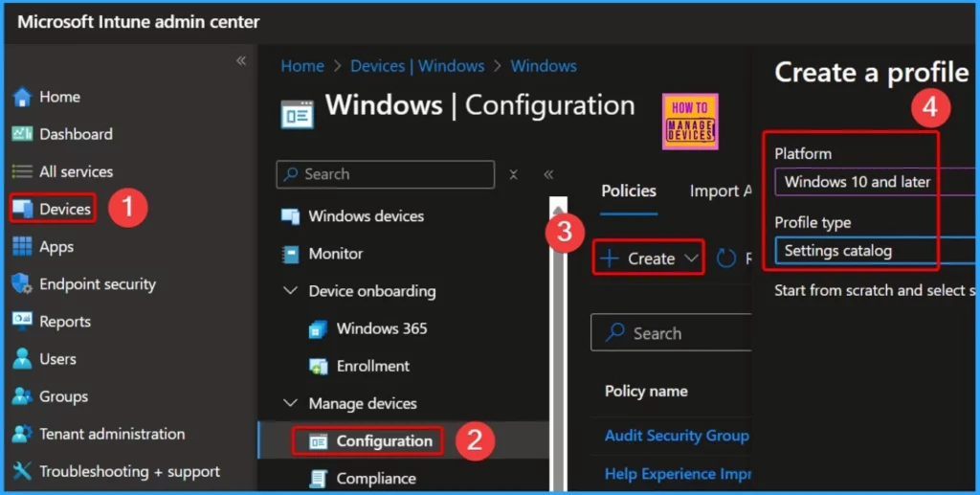
Task: Click the Windows Configuration page header icon
Action: click(298, 114)
